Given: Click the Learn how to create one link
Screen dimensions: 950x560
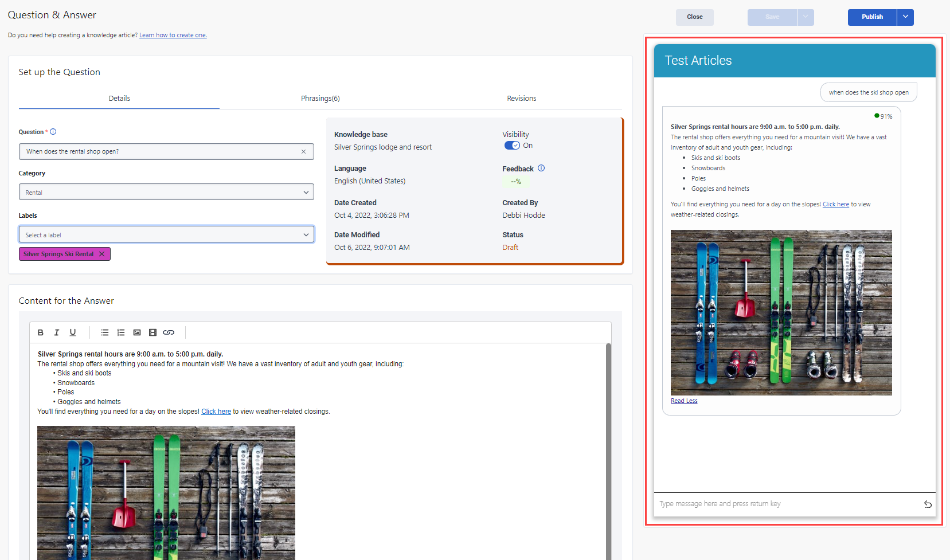Looking at the screenshot, I should tap(173, 35).
